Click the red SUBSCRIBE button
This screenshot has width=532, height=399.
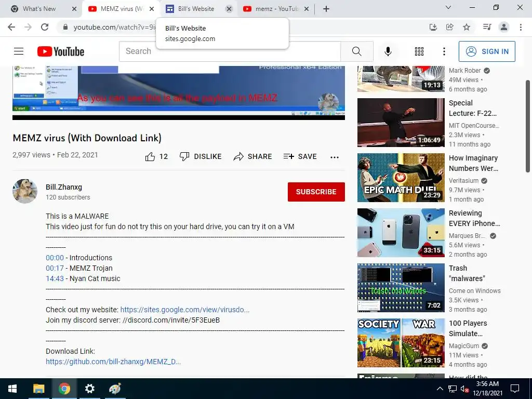[x=316, y=192]
